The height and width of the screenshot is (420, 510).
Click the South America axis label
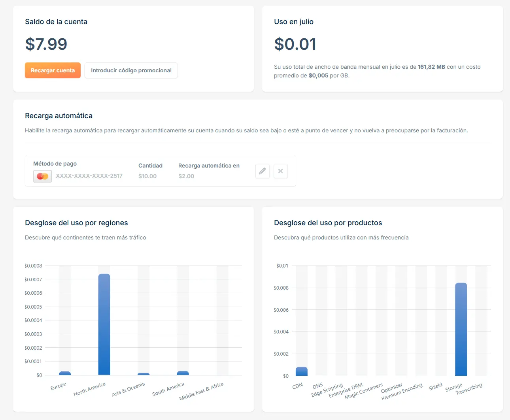coord(168,389)
